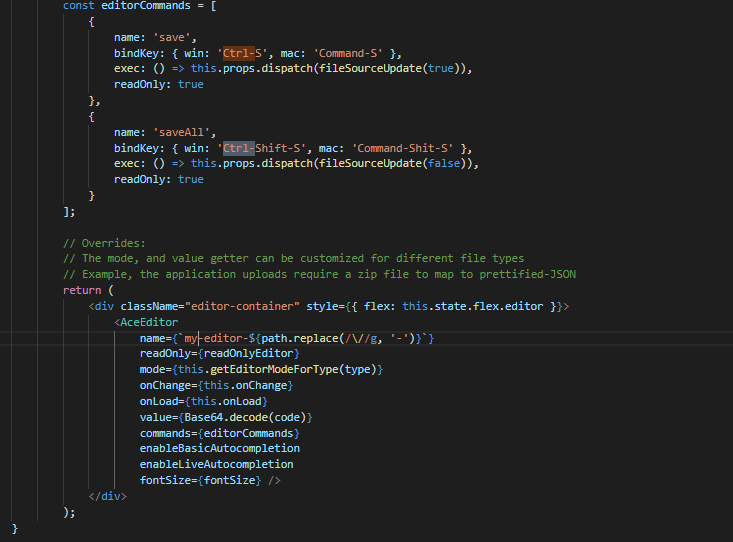The height and width of the screenshot is (542, 733).
Task: Click the 'return (' keyword
Action: click(x=88, y=290)
